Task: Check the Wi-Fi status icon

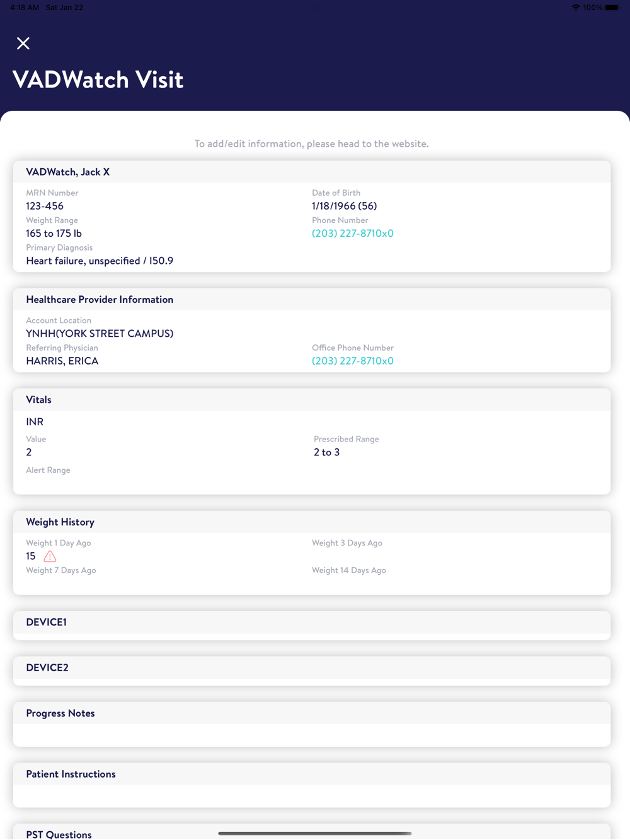Action: point(576,8)
